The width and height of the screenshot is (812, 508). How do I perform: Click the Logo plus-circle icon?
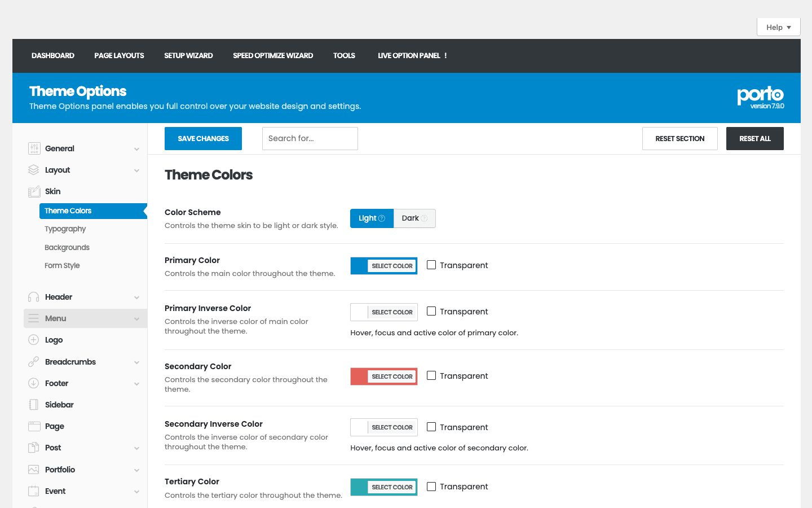click(x=34, y=340)
